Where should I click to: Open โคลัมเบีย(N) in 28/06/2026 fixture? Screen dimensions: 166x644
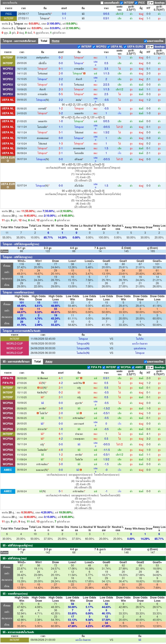point(83,353)
